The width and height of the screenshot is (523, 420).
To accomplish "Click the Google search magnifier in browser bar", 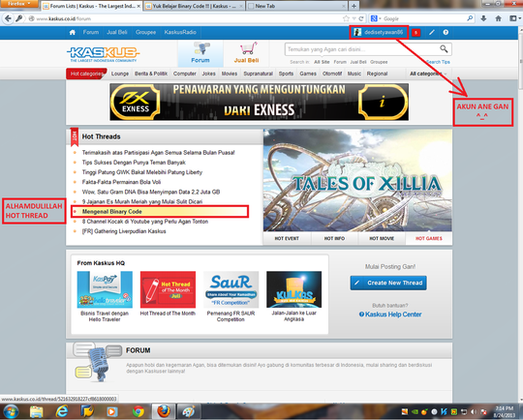I will point(470,18).
